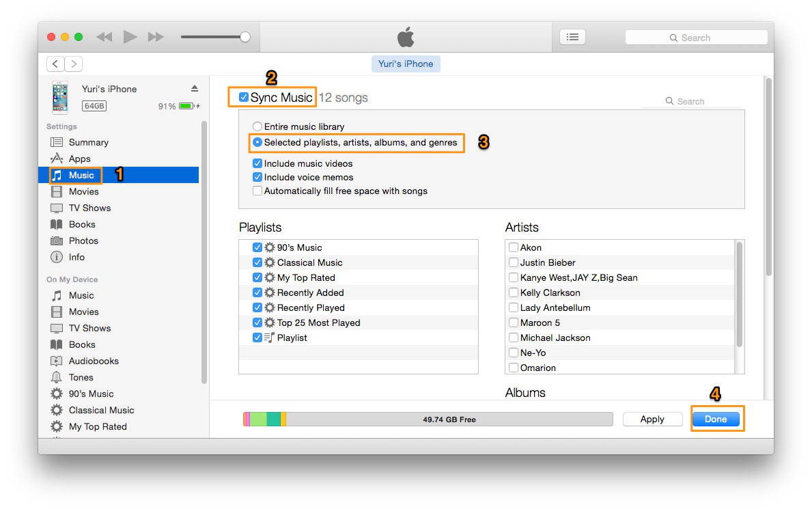
Task: Check the Justin Bieber artist checkbox
Action: [513, 262]
